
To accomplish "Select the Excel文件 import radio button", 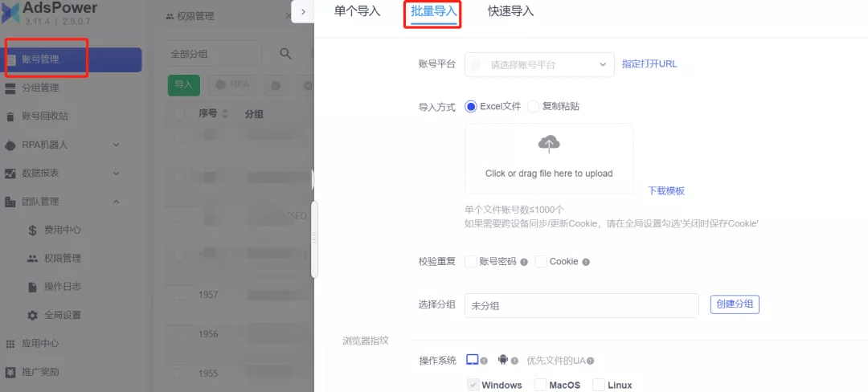I will [x=471, y=107].
